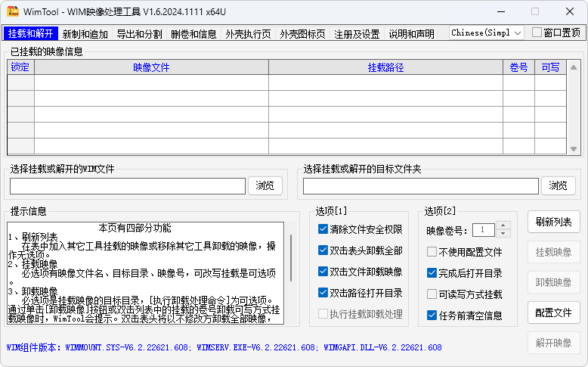
Task: Open the 新制和追加 tab
Action: point(85,34)
